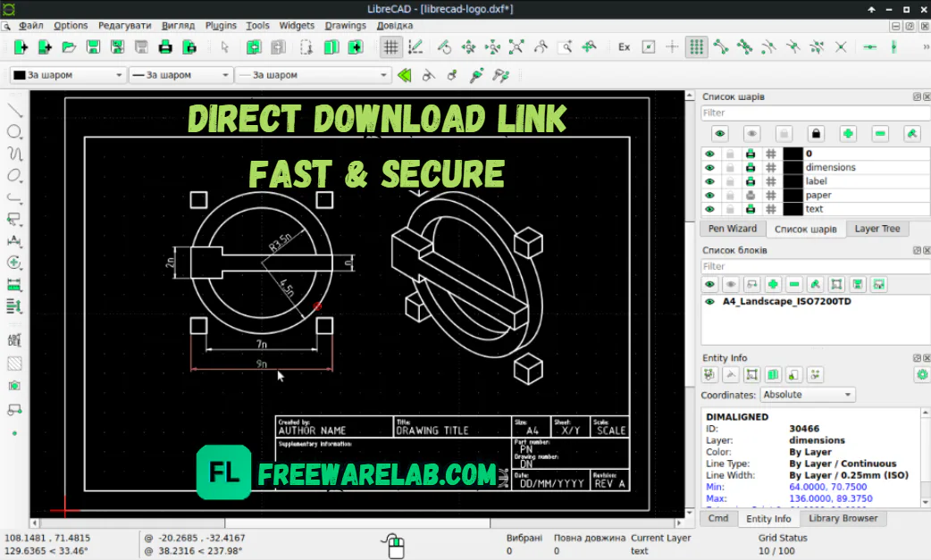Open the Print Preview icon
Viewport: 931px width, 560px height.
click(189, 46)
